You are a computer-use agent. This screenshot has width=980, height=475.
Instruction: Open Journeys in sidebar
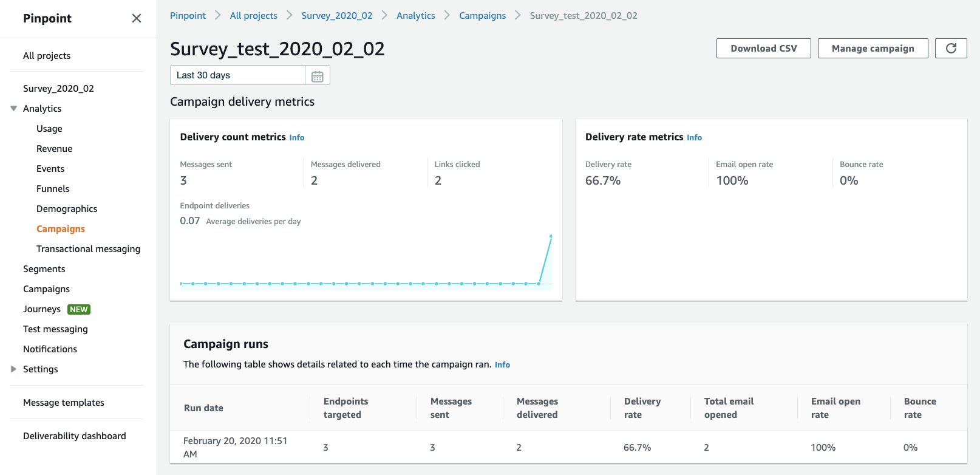pos(42,309)
